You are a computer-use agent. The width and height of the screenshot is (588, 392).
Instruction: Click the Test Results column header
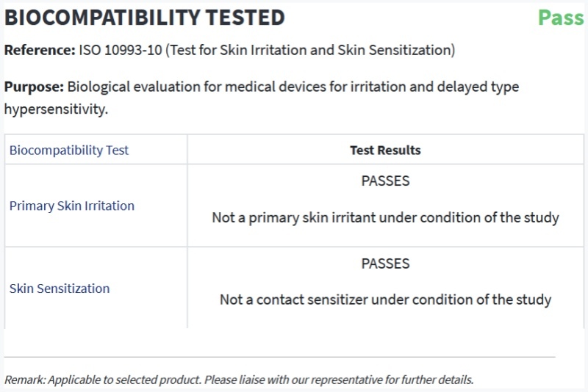click(x=385, y=150)
